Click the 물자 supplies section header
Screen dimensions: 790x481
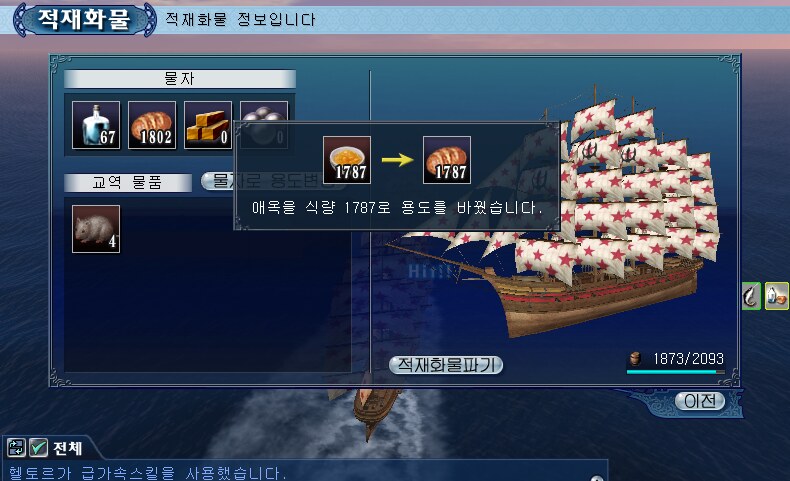[179, 79]
